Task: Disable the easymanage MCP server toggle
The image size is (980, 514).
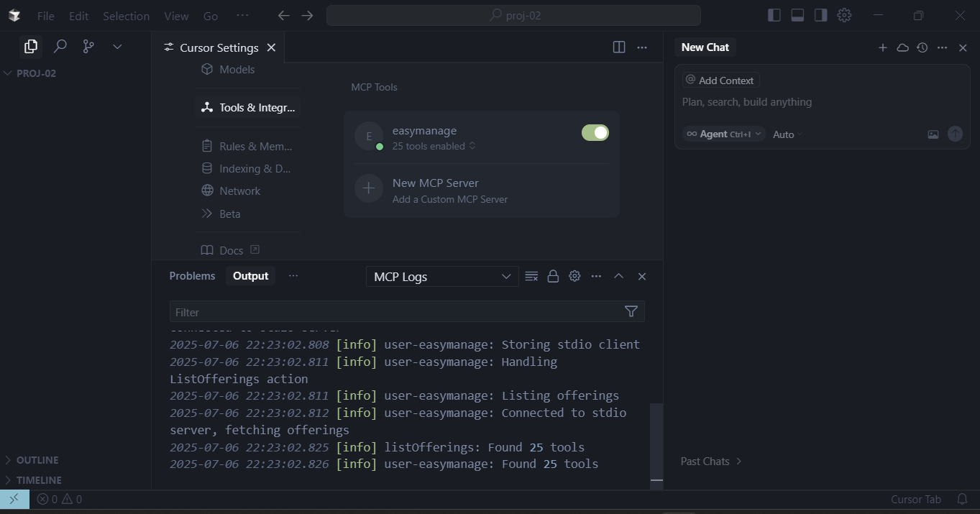Action: (x=595, y=132)
